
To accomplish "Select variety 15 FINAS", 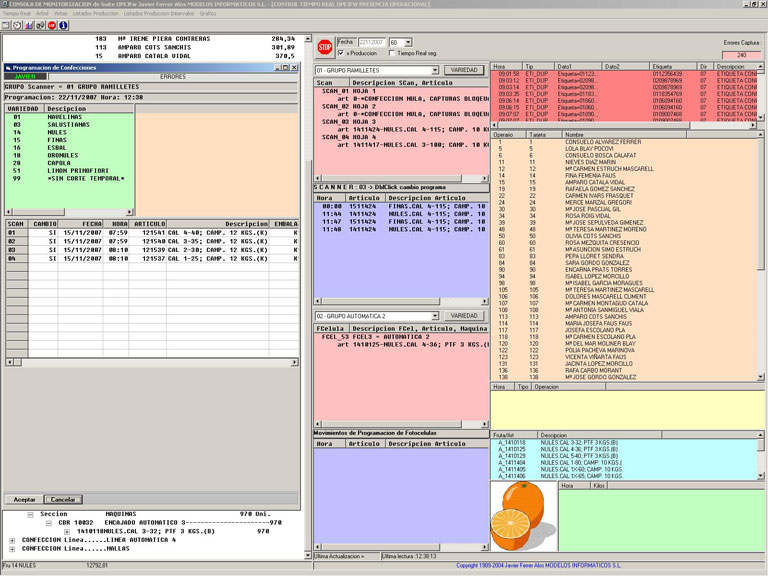I will pos(69,140).
